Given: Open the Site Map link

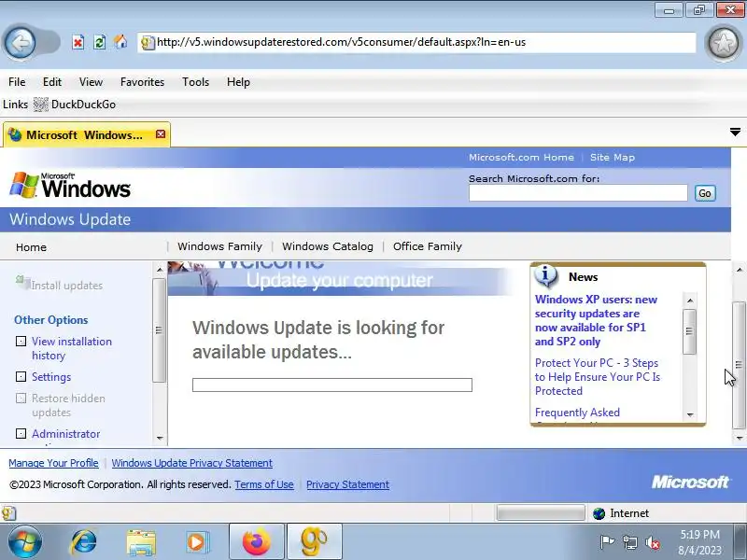Looking at the screenshot, I should point(613,157).
